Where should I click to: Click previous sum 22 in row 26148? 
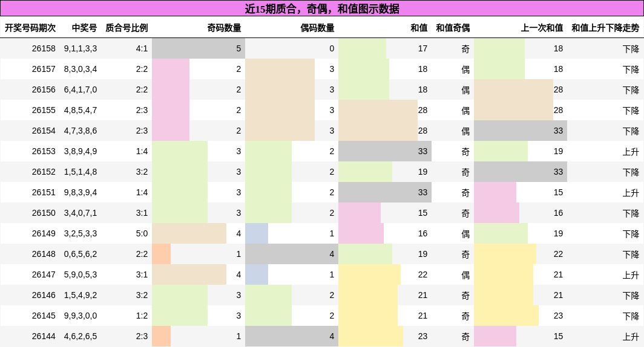[558, 254]
